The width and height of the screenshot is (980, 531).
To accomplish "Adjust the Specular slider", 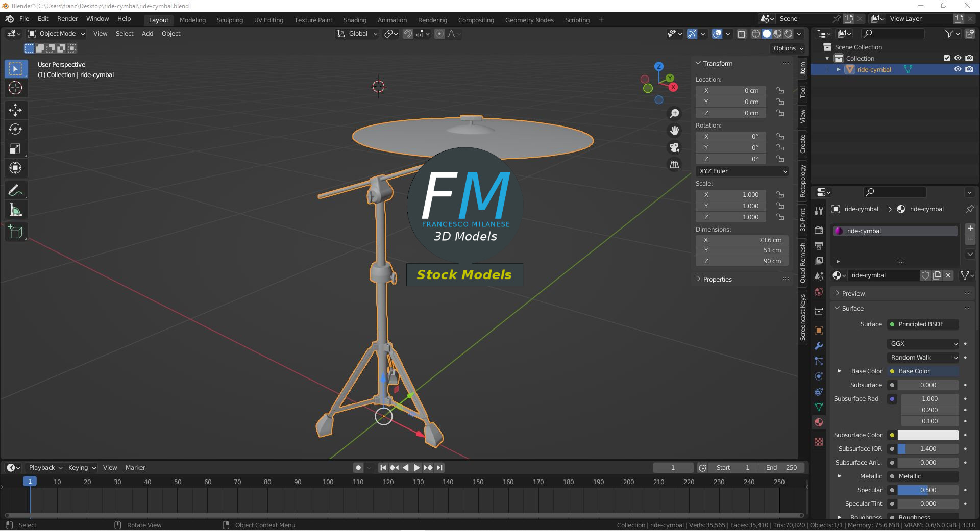I will tap(928, 490).
